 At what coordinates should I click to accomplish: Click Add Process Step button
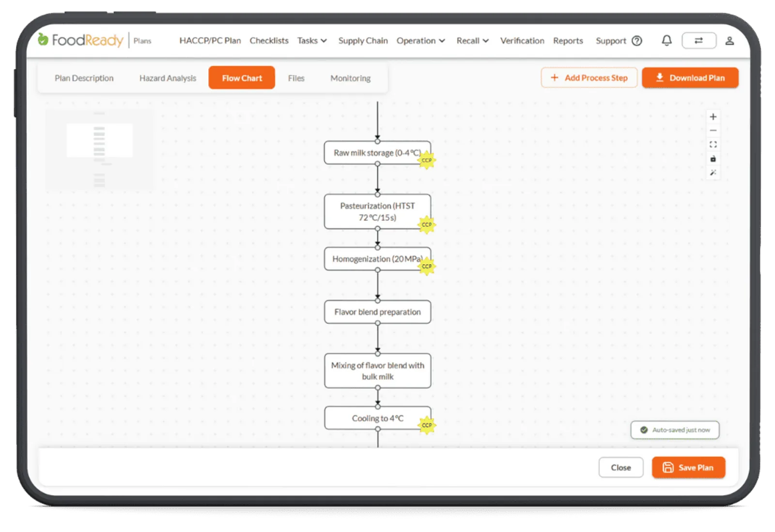(x=589, y=78)
